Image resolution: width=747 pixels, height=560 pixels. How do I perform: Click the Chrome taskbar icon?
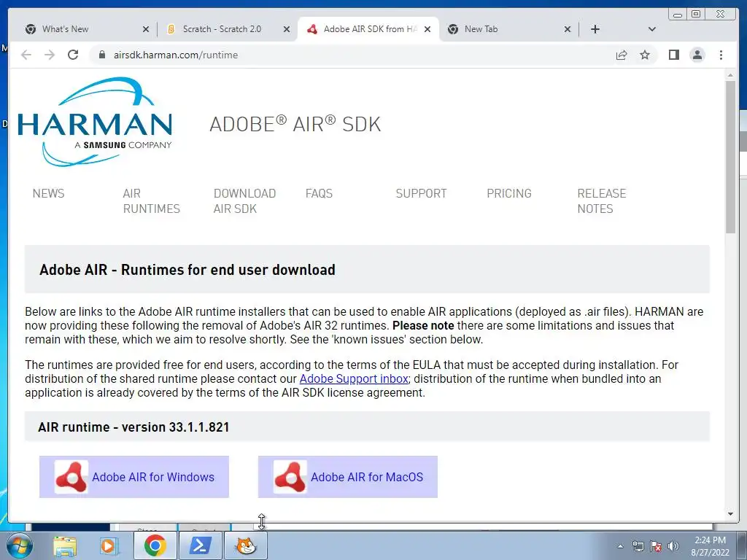(x=155, y=545)
